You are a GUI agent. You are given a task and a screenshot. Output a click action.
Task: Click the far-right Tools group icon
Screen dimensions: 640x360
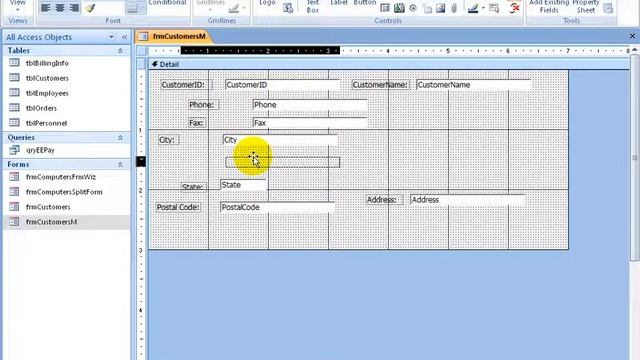[608, 8]
